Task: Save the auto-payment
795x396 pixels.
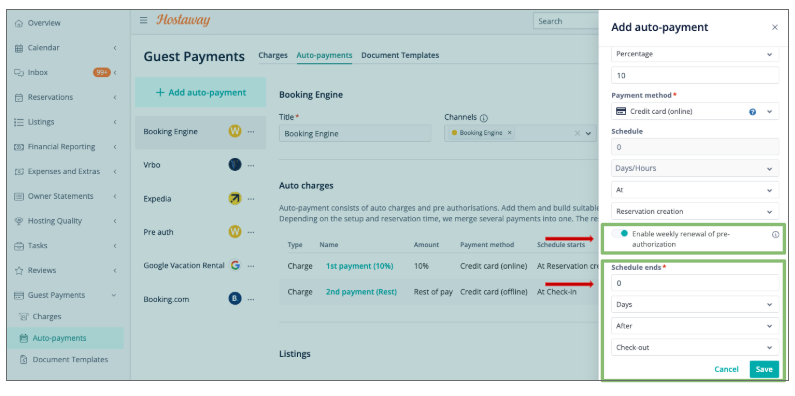Action: (764, 369)
